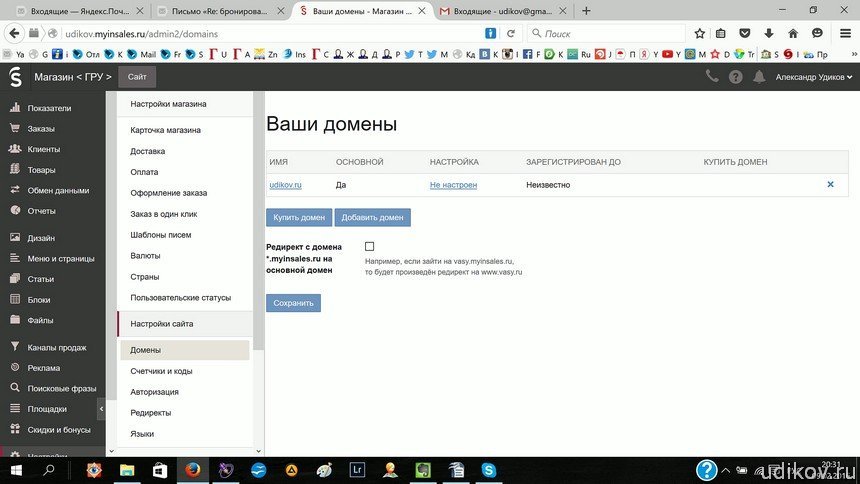Image resolution: width=860 pixels, height=484 pixels.
Task: Open the Клиенты section icon
Action: [15, 149]
